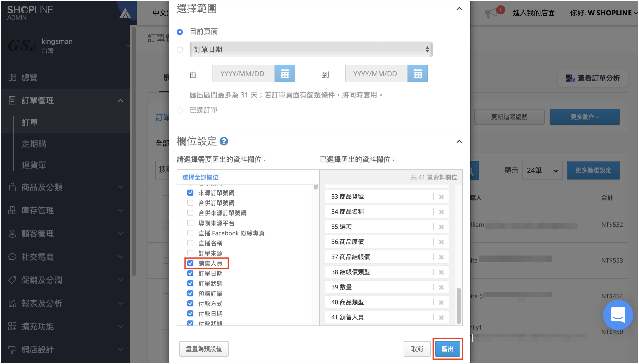
Task: Remove 40.商品類型 from selected fields
Action: click(441, 302)
